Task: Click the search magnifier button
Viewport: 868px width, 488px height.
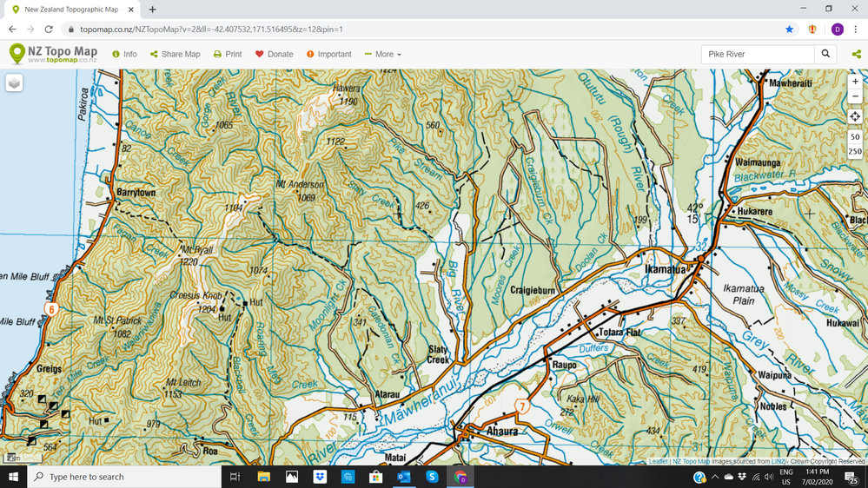Action: tap(826, 54)
